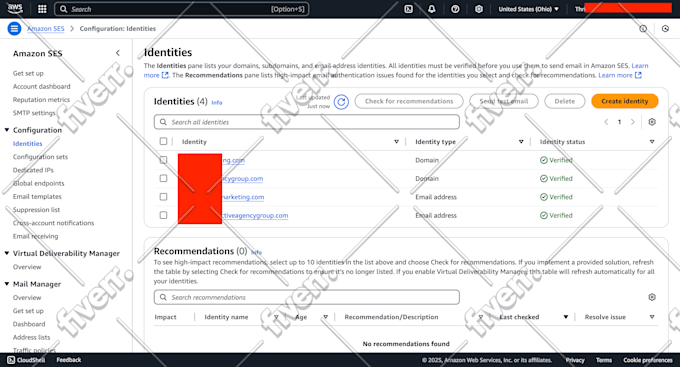Open Account dashboard in sidebar
The width and height of the screenshot is (680, 367).
click(42, 86)
